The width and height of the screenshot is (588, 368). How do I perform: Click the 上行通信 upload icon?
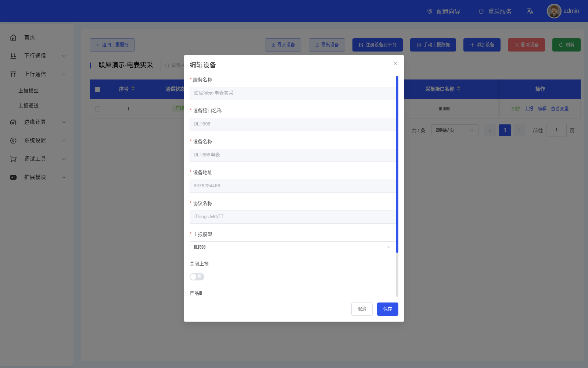click(13, 74)
